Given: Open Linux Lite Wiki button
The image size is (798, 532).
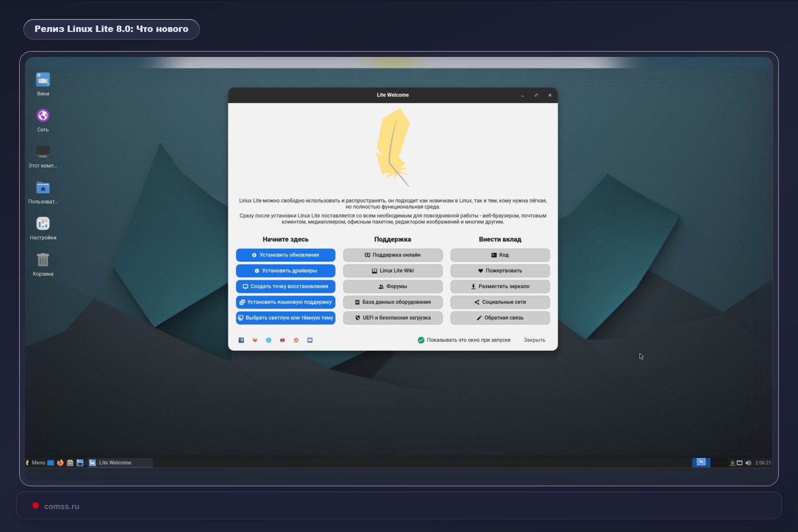Looking at the screenshot, I should coord(393,271).
